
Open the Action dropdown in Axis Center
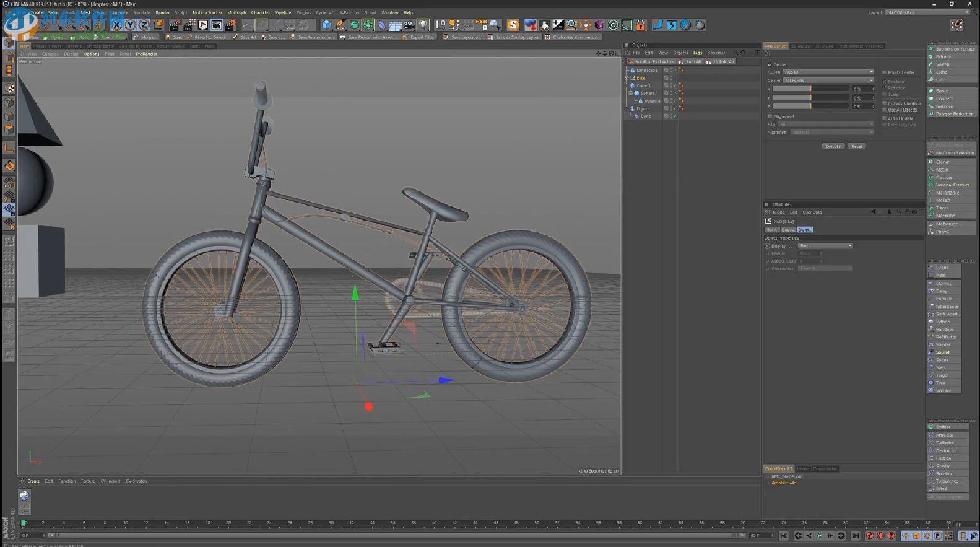(x=828, y=72)
